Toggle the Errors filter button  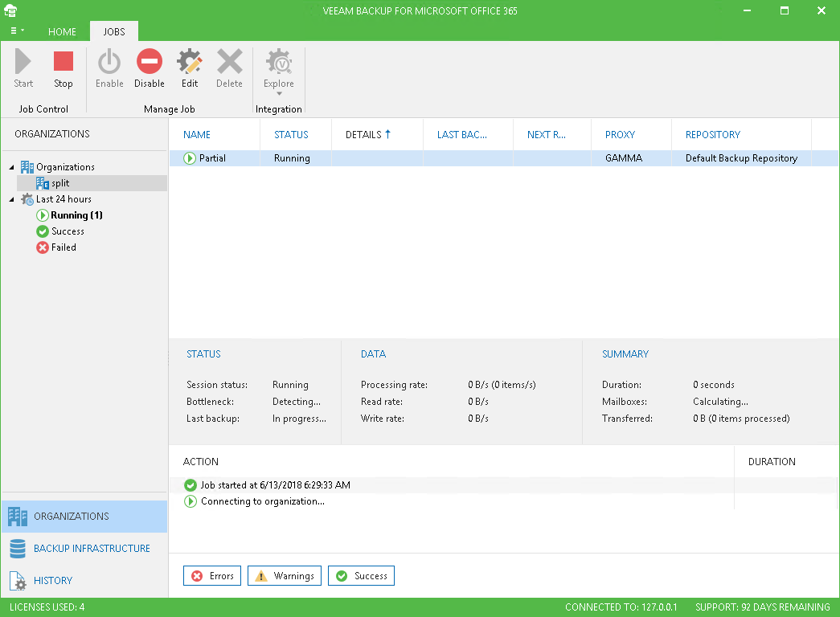coord(212,576)
